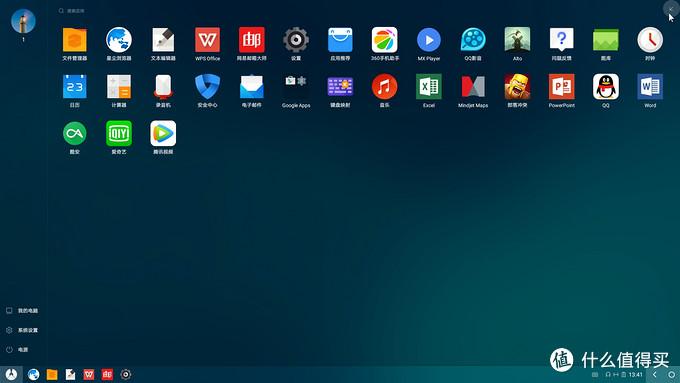Open the settings gear pinned to the taskbar
This screenshot has height=383, width=680.
point(126,374)
